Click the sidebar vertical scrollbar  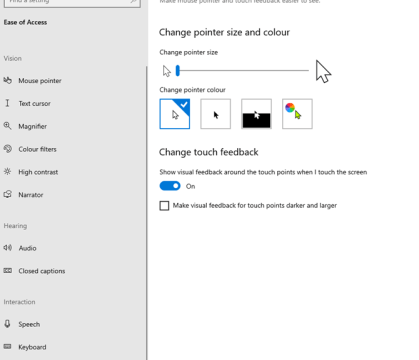146,213
